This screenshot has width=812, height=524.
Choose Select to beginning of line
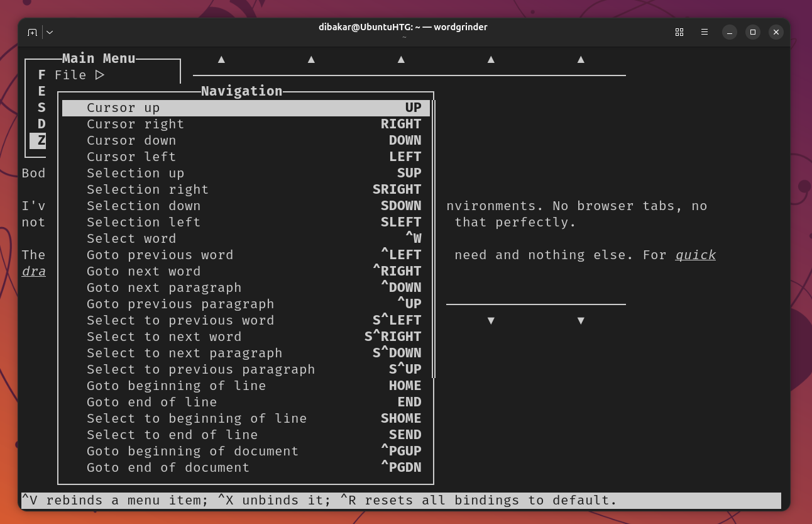coord(246,418)
